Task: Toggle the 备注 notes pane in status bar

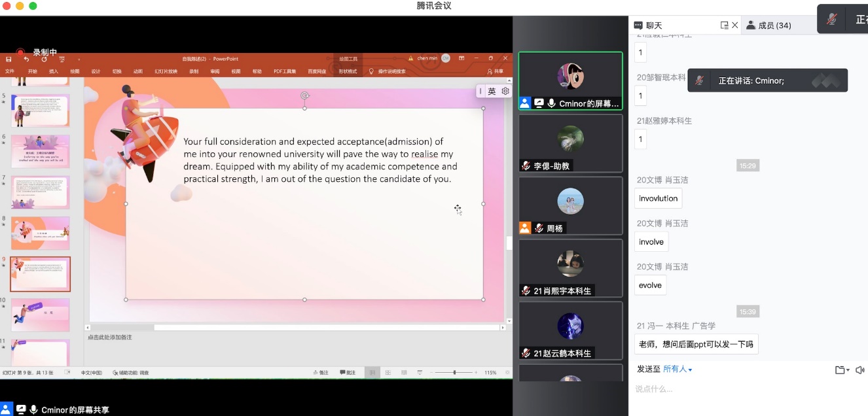Action: 321,373
